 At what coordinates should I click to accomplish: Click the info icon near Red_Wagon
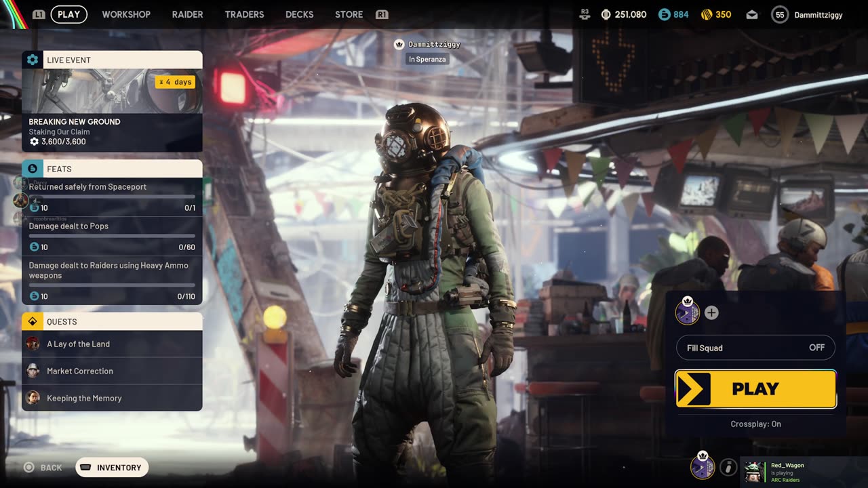tap(728, 467)
